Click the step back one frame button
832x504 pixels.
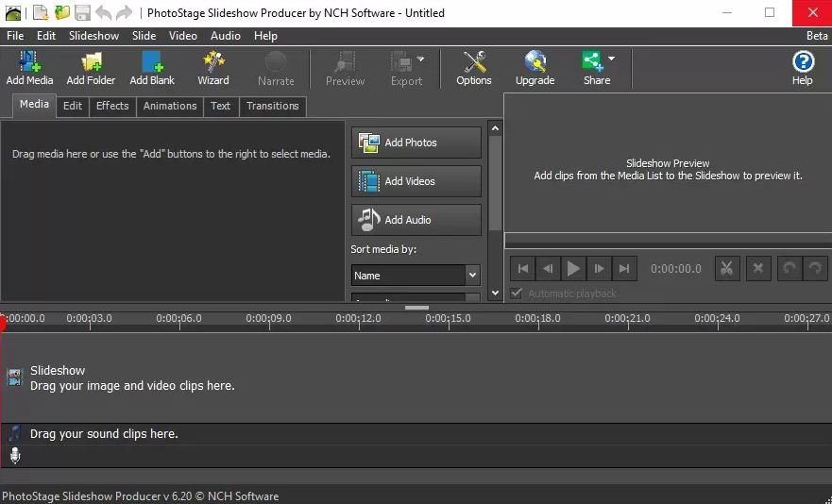pyautogui.click(x=548, y=268)
